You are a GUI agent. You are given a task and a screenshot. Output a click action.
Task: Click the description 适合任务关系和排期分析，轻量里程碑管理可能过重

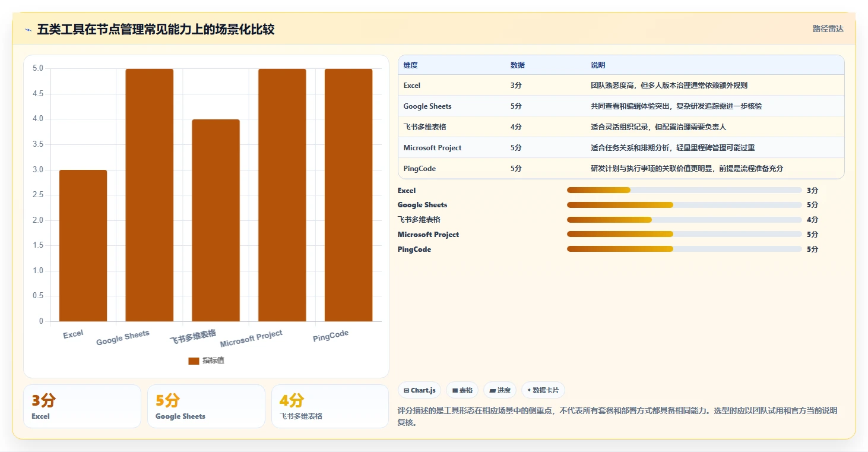pos(673,148)
